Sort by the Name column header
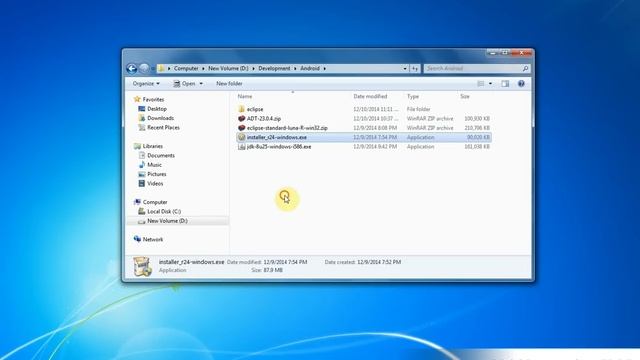 click(245, 96)
